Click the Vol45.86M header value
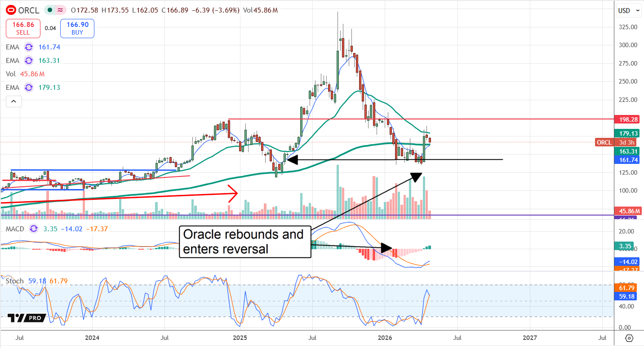The image size is (644, 348). [x=261, y=10]
